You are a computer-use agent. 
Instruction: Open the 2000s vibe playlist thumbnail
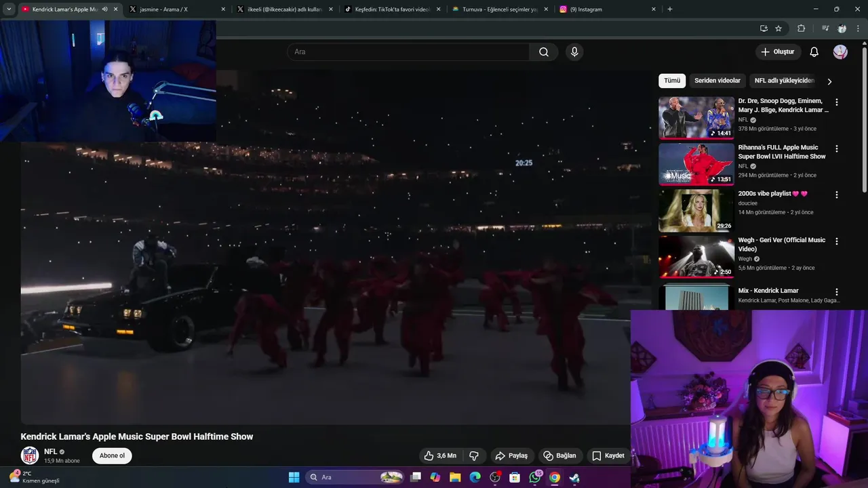click(x=696, y=210)
